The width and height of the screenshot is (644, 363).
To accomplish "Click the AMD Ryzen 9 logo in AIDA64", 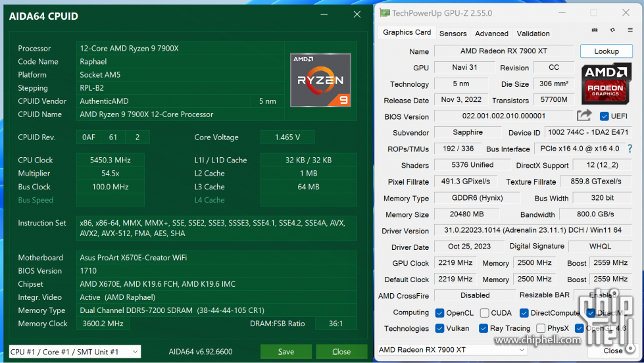I will click(320, 80).
